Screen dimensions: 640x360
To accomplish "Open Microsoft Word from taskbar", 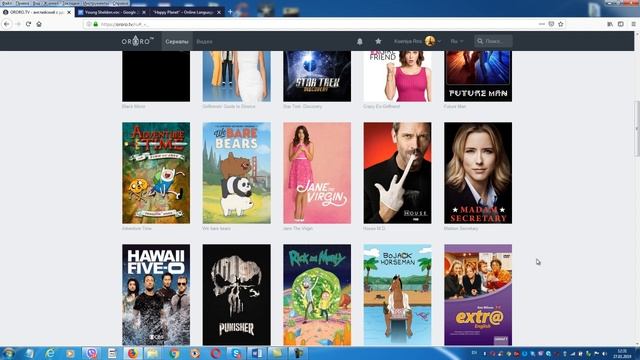I will pyautogui.click(x=257, y=353).
